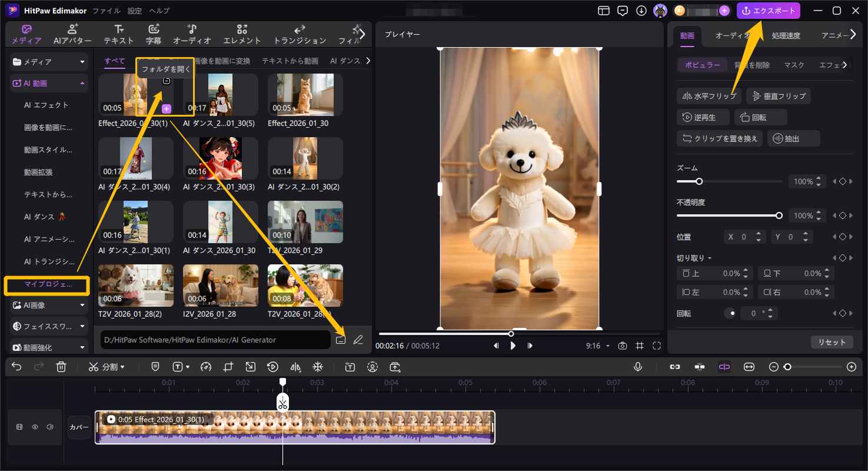Click the Mirror flip icon in the timeline toolbar
Screen dimensions: 868x471
(x=295, y=367)
